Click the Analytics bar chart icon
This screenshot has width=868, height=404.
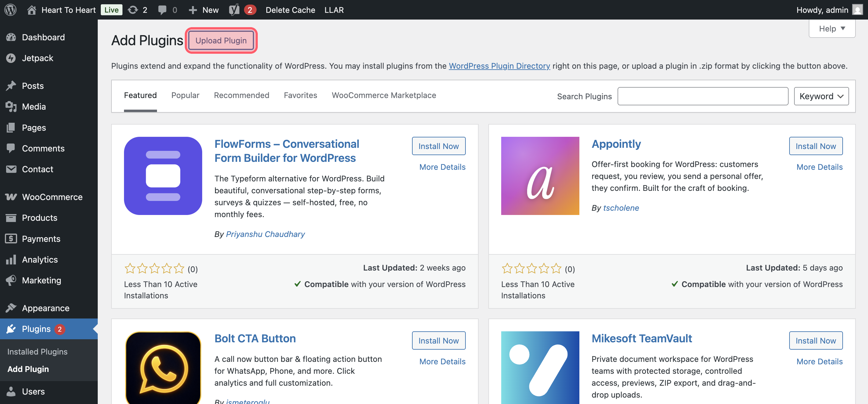point(11,260)
